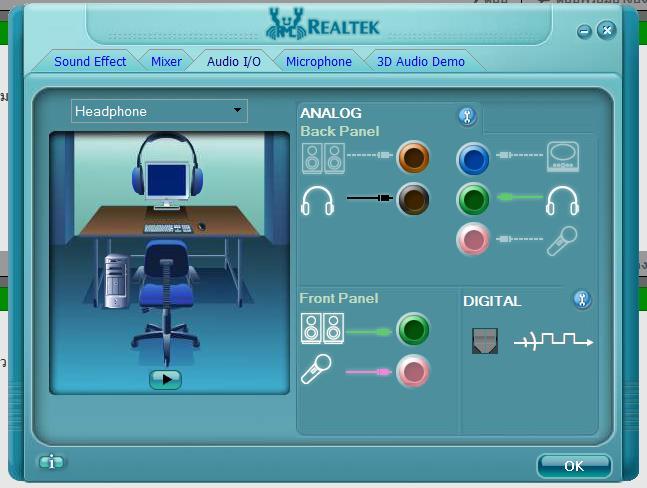
Task: Switch to the Sound Effect tab
Action: click(90, 61)
